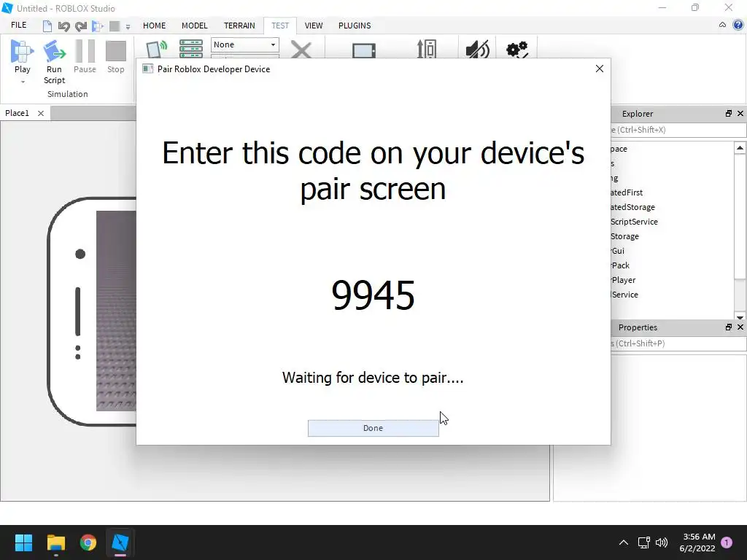Click the gray stop square in quick access toolbar
The height and width of the screenshot is (560, 747).
(x=115, y=26)
